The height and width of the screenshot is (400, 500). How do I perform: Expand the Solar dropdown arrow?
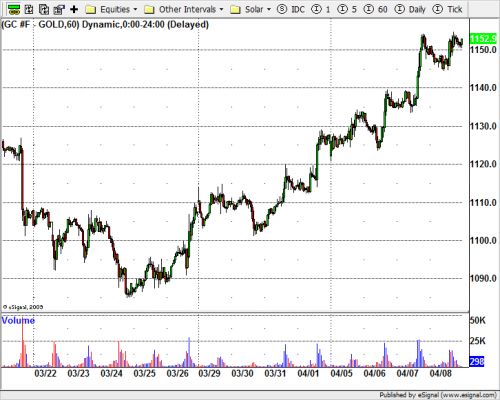point(269,9)
